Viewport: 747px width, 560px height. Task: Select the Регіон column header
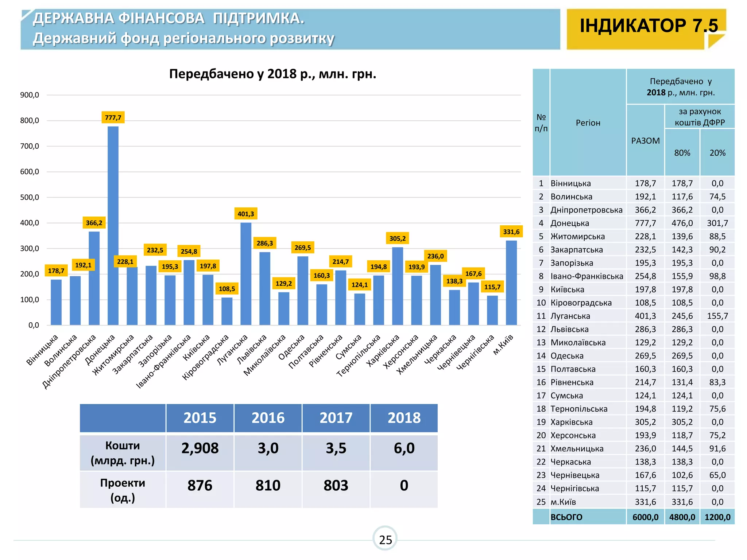tap(588, 123)
